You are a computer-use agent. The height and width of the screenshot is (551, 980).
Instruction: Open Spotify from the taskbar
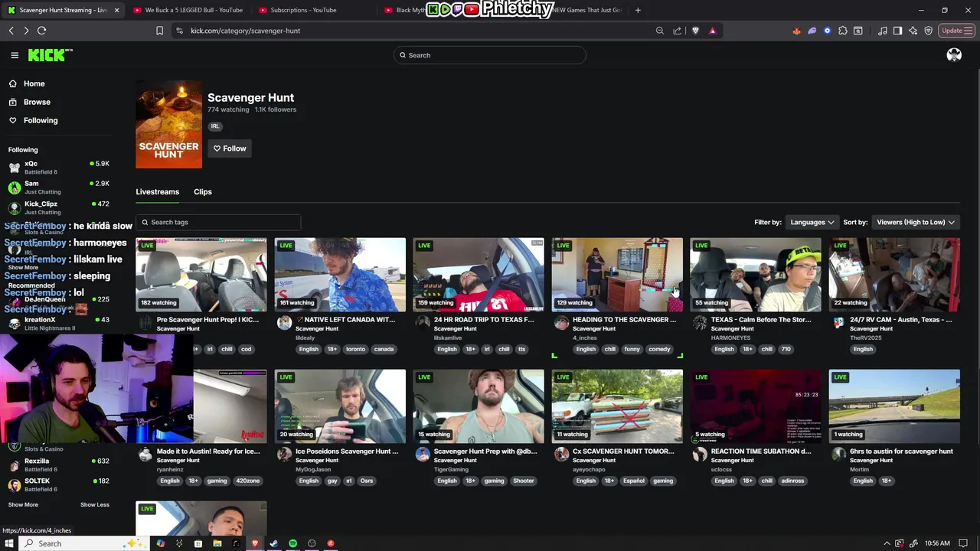292,543
